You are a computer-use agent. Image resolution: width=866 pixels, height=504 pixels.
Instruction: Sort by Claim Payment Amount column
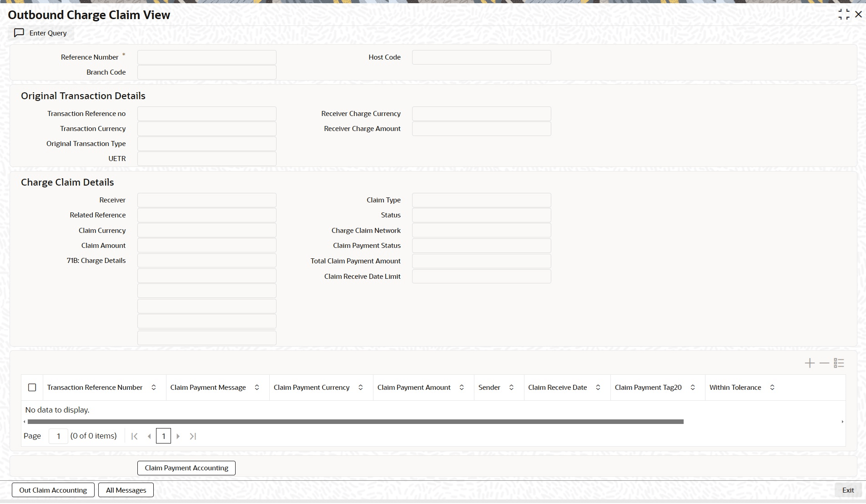pyautogui.click(x=462, y=388)
